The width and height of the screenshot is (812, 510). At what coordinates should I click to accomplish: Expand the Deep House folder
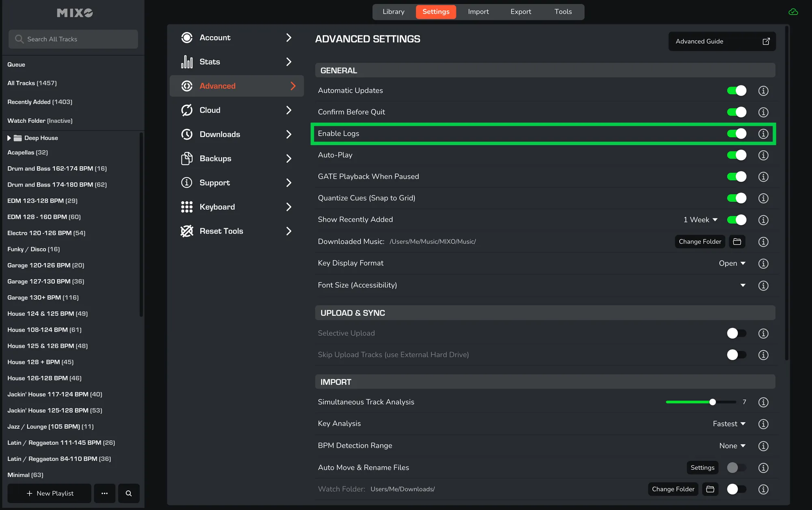(9, 138)
